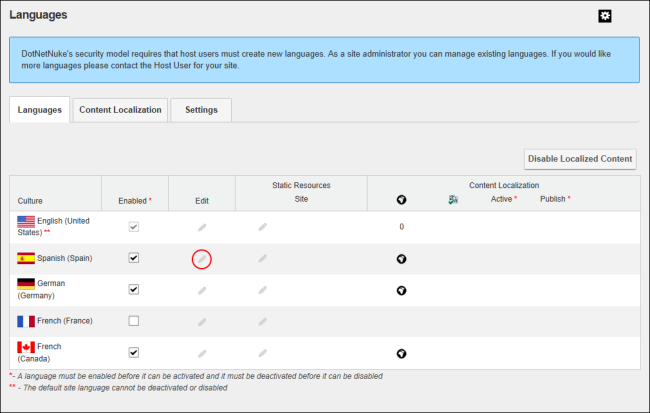The image size is (650, 413).
Task: Edit site static resources for French (France)
Action: click(x=262, y=321)
